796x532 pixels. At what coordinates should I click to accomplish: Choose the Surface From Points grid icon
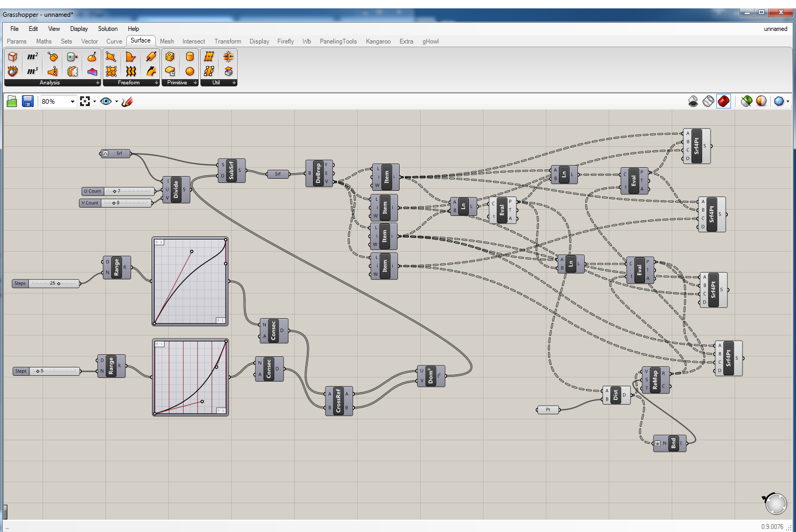coord(111,71)
